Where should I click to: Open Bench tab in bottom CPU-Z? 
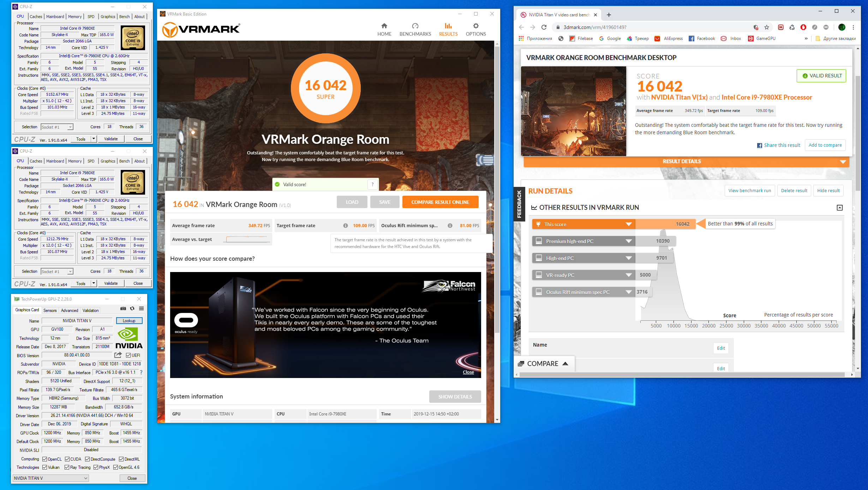(124, 161)
